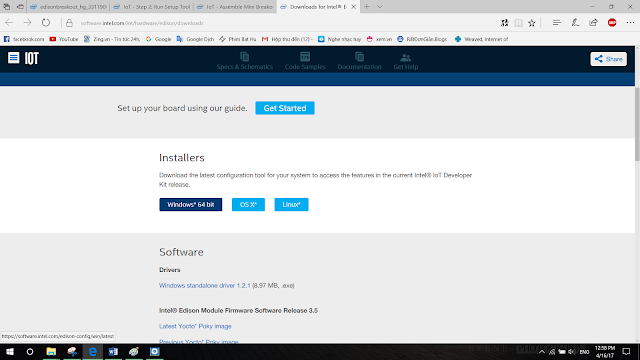Open Hộp thư đến Gmail bookmark
Image resolution: width=640 pixels, height=360 pixels.
287,39
